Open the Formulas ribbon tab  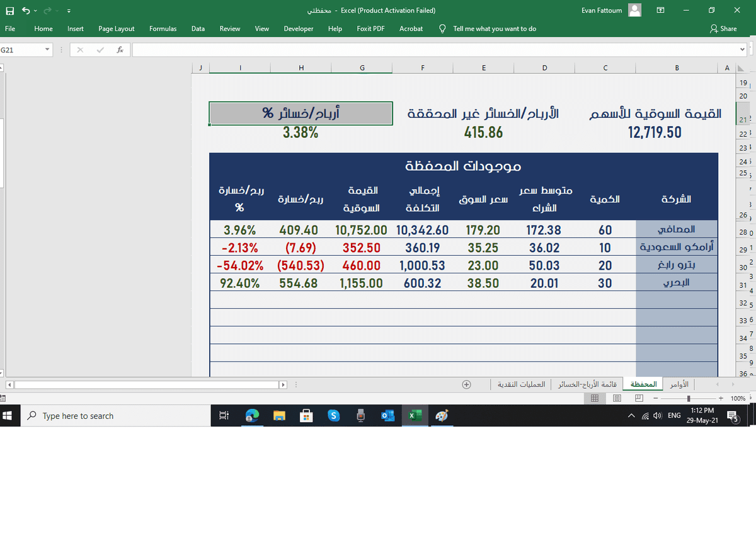pos(163,28)
